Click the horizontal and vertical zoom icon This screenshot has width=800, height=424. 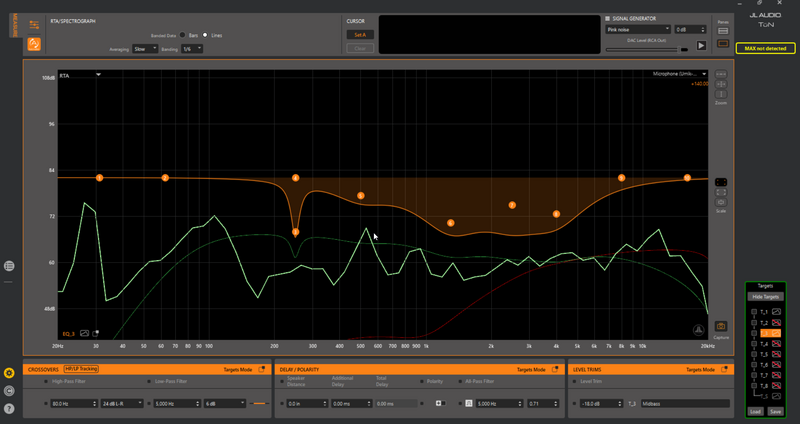click(x=721, y=84)
